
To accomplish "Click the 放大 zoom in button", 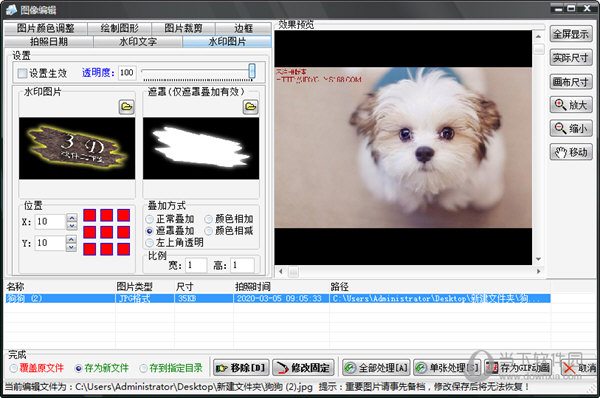I will pos(571,105).
